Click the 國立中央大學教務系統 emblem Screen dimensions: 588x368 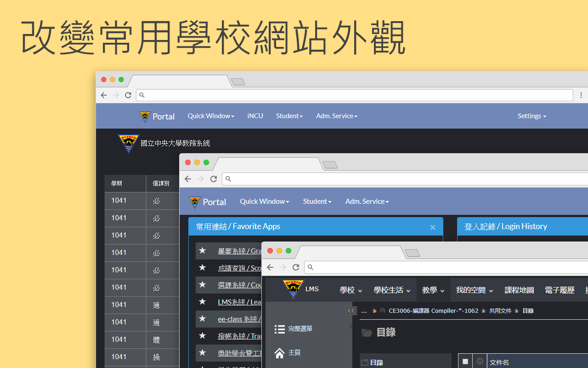tap(128, 143)
